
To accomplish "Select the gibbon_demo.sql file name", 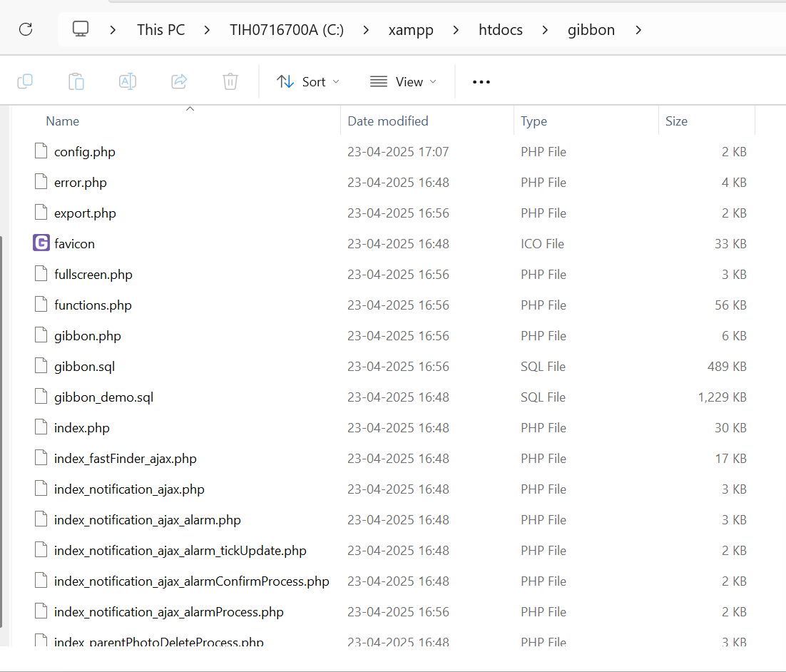I will point(103,397).
